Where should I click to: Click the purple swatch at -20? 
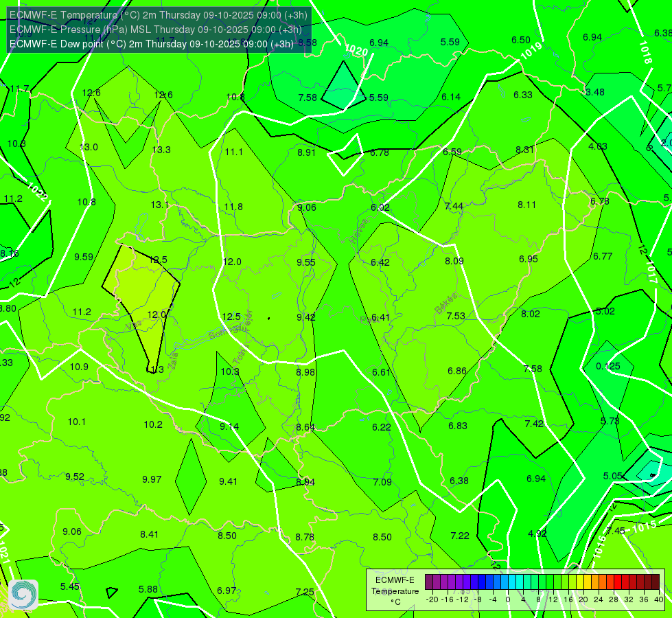tap(429, 582)
